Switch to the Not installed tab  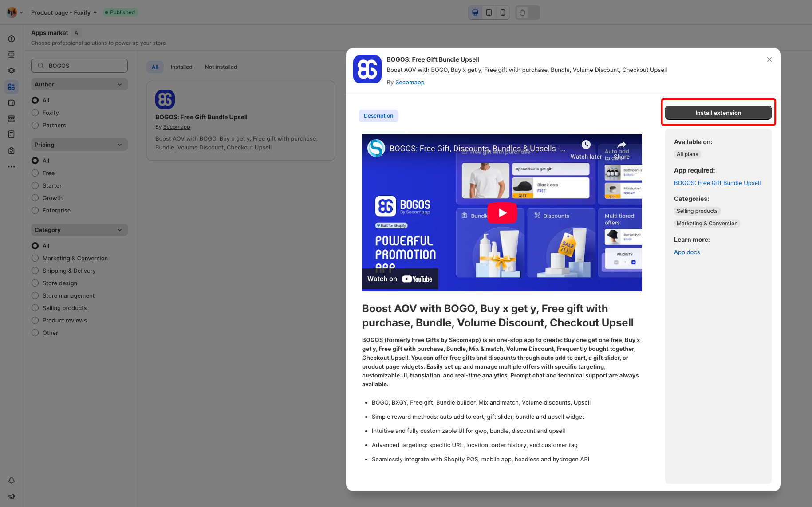coord(221,67)
